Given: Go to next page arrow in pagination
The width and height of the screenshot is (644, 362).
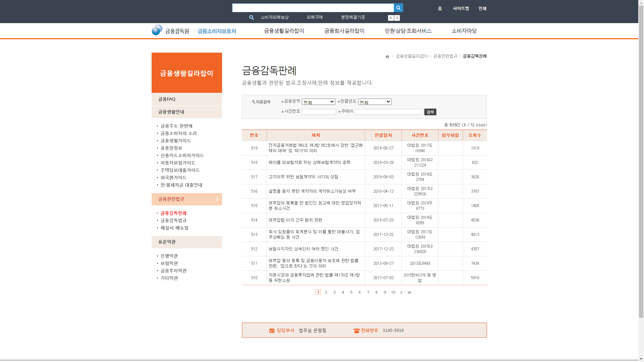Looking at the screenshot, I should pyautogui.click(x=401, y=293).
